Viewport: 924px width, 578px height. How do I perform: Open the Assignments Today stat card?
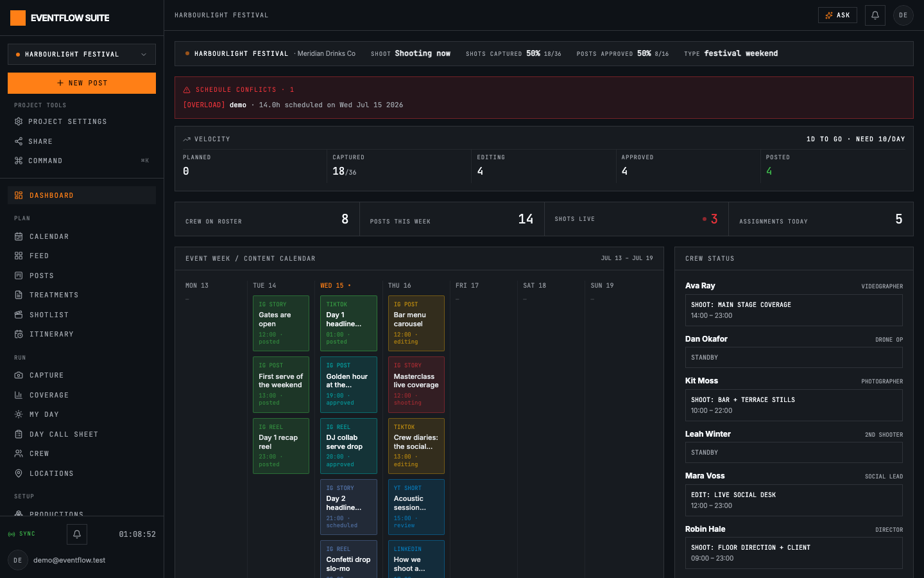[x=821, y=219]
